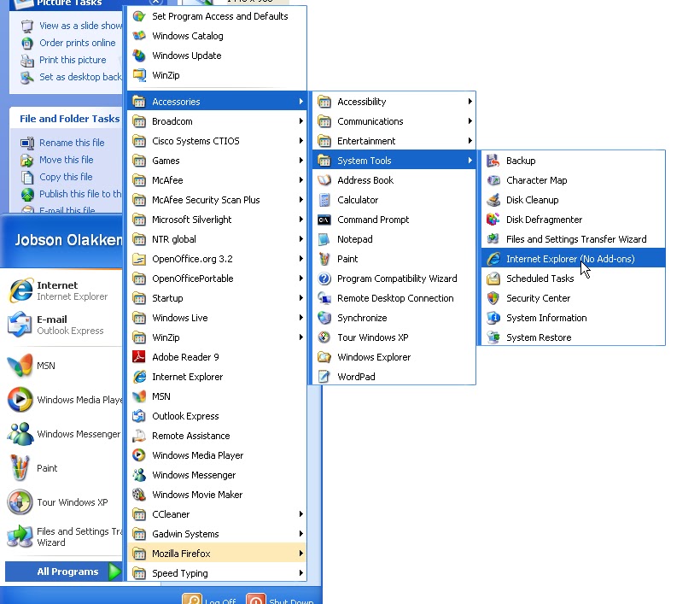Click the Remote Desktop Connection icon
This screenshot has width=700, height=604.
(324, 298)
